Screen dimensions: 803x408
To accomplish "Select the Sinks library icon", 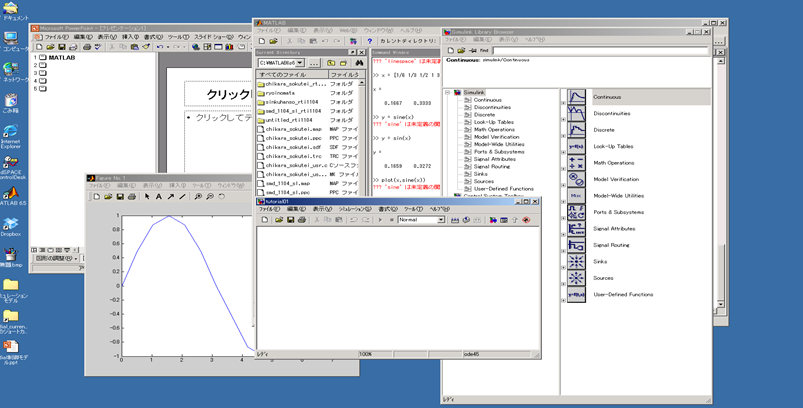I will click(577, 262).
